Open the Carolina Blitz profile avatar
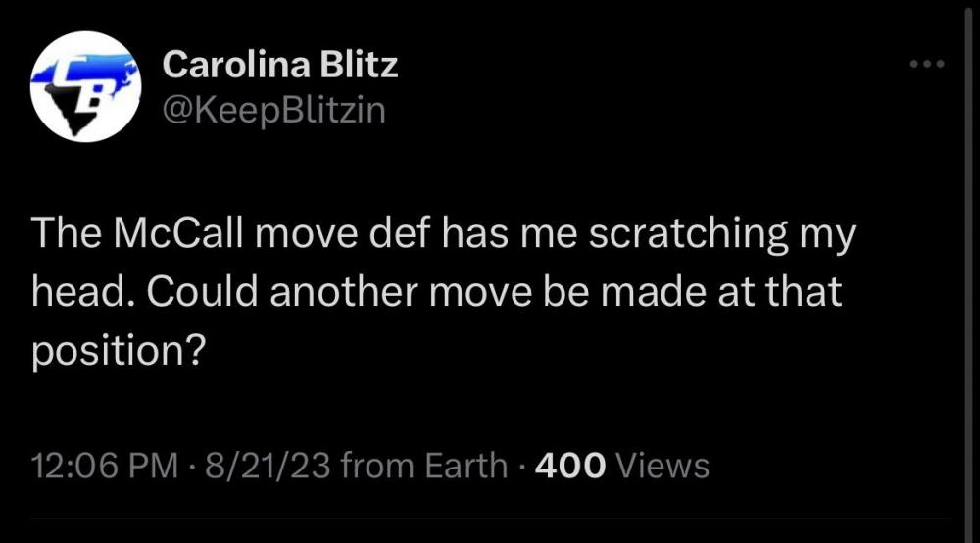This screenshot has height=543, width=980. point(85,86)
